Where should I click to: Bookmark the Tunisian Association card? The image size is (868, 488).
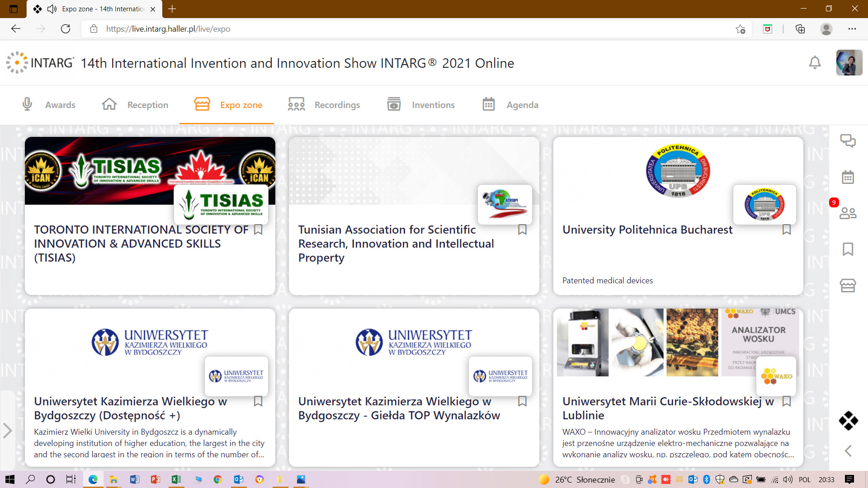[x=522, y=230]
